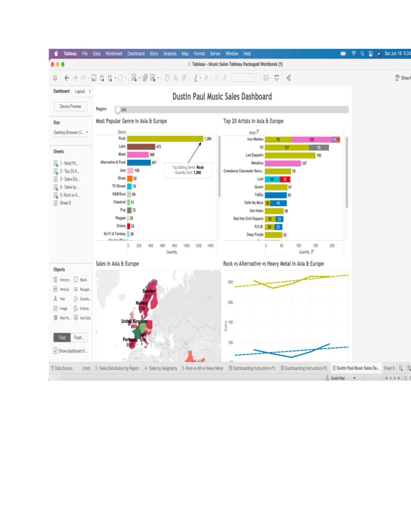Viewport: 411px width, 532px height.
Task: Toggle the Show dashboard title checkbox
Action: coord(55,350)
